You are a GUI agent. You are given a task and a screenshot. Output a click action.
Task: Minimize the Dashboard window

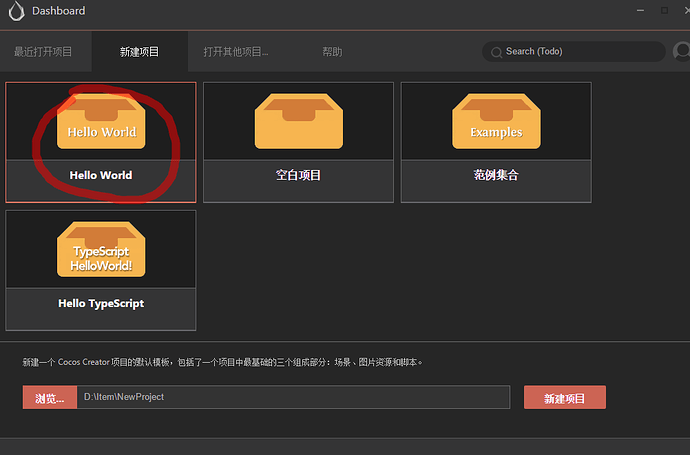pos(640,10)
